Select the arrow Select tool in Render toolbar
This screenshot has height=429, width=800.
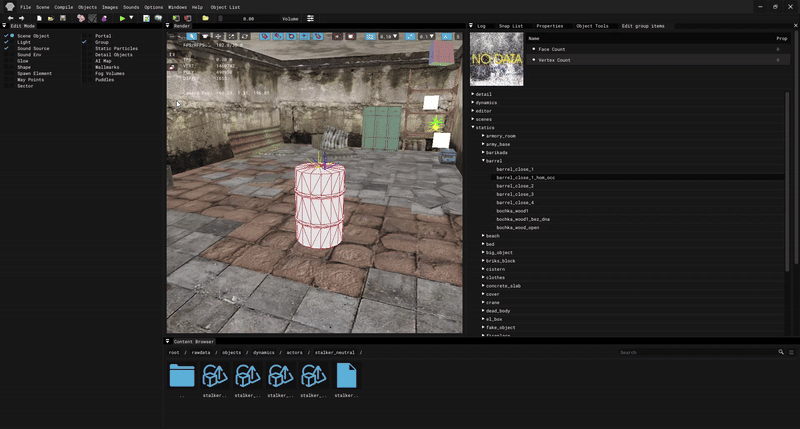pos(193,36)
